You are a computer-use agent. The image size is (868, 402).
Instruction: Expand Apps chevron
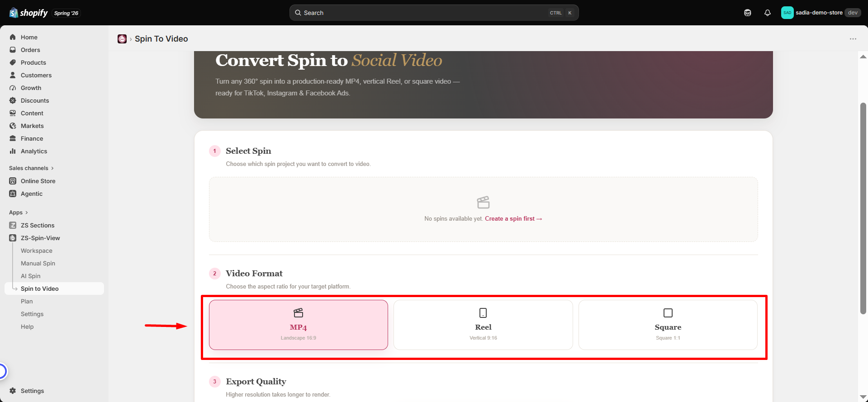(x=27, y=213)
